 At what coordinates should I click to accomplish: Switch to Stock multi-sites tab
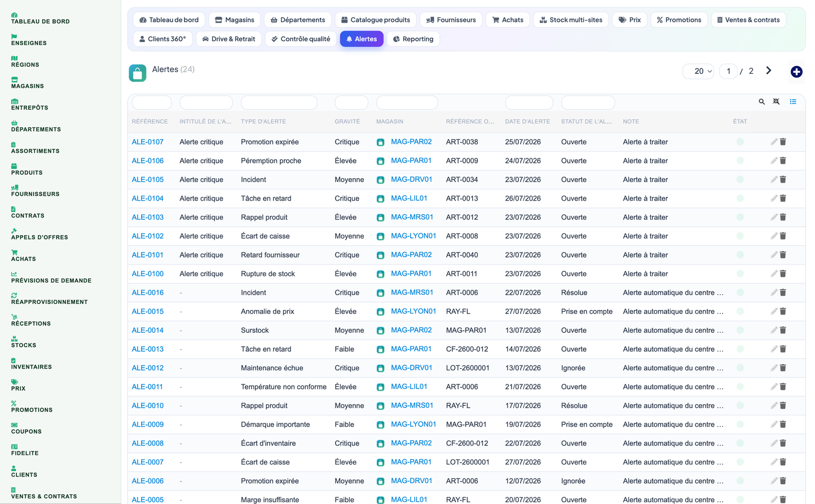(x=571, y=20)
